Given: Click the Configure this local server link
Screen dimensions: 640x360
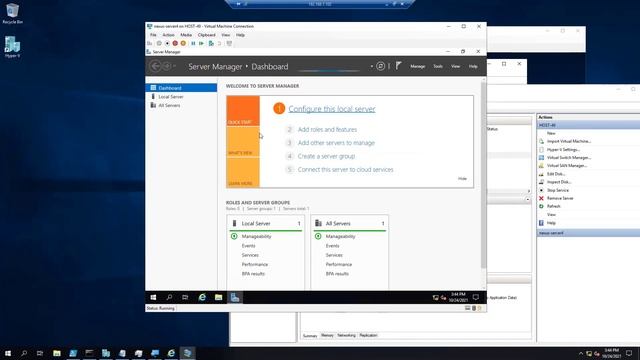Looking at the screenshot, I should click(332, 109).
